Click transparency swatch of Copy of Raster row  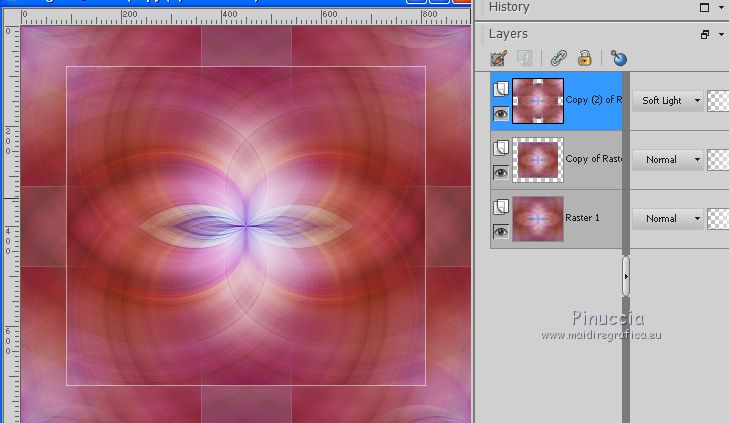point(718,160)
